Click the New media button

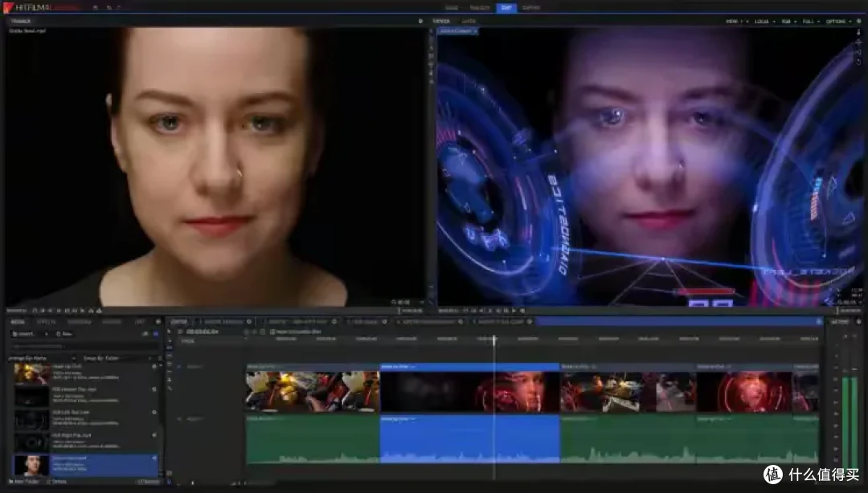pyautogui.click(x=65, y=333)
